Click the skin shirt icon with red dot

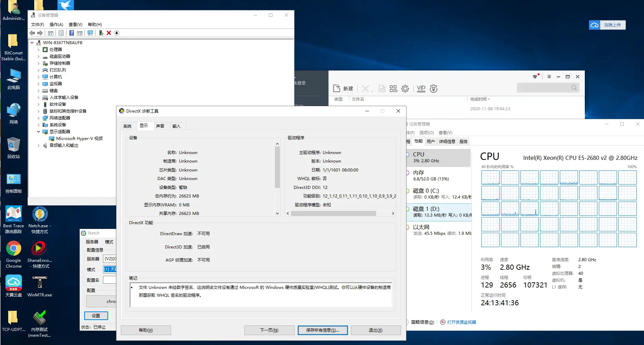[x=536, y=76]
